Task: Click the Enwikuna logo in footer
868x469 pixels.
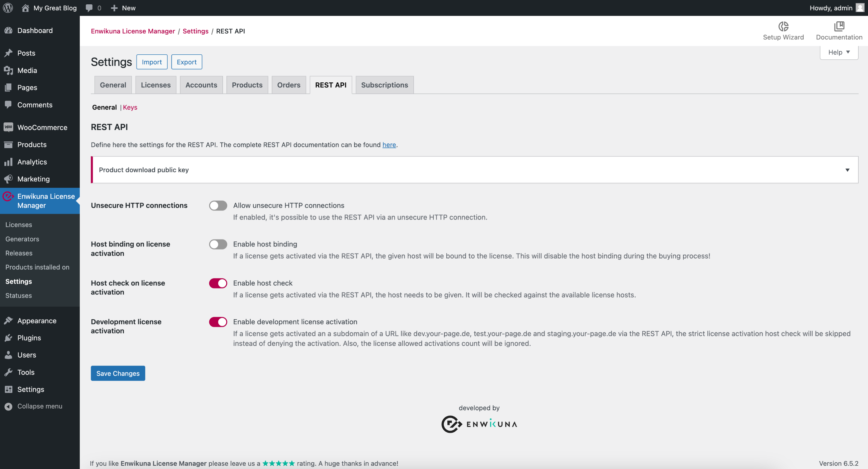Action: pyautogui.click(x=479, y=424)
